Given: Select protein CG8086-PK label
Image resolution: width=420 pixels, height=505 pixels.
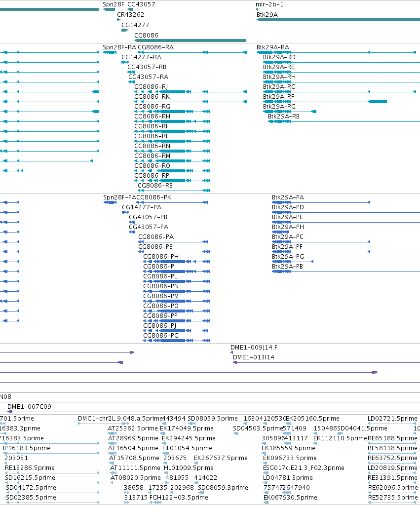Looking at the screenshot, I should (x=154, y=197).
